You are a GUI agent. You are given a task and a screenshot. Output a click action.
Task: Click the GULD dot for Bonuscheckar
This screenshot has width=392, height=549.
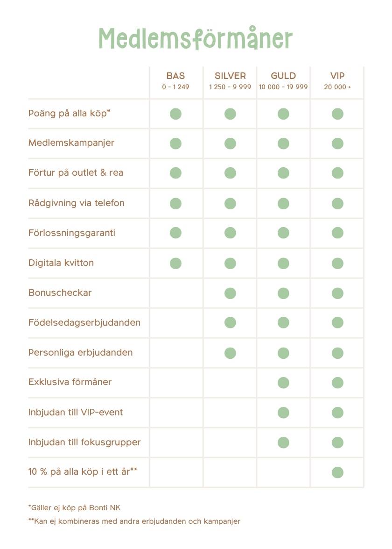click(283, 293)
